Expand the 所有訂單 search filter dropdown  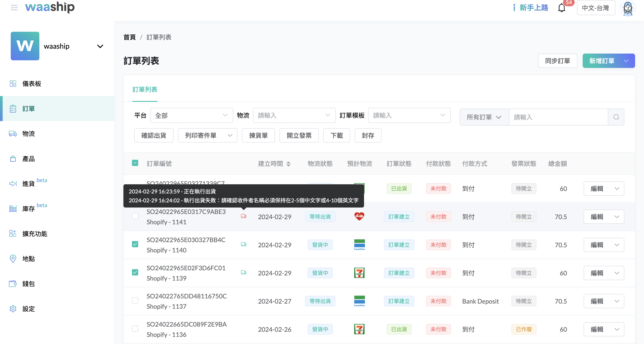(484, 117)
